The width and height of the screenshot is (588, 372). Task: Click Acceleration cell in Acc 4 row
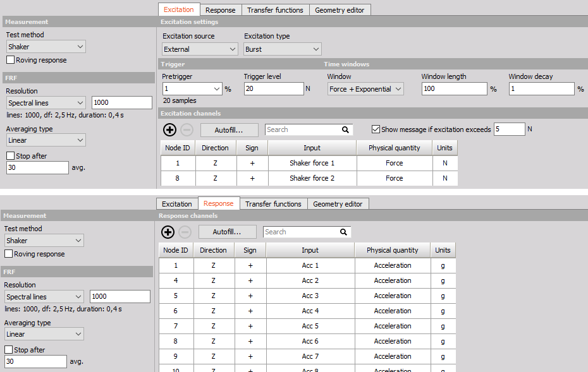(392, 311)
